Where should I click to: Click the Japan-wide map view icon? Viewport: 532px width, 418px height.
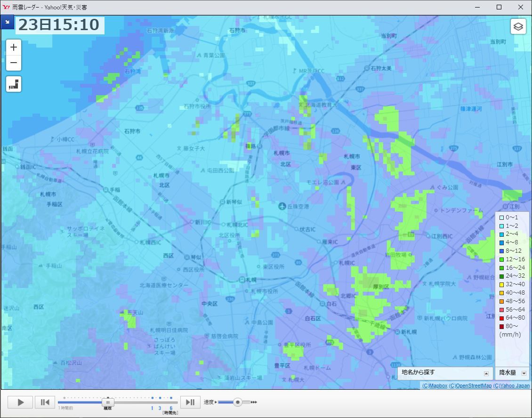14,84
